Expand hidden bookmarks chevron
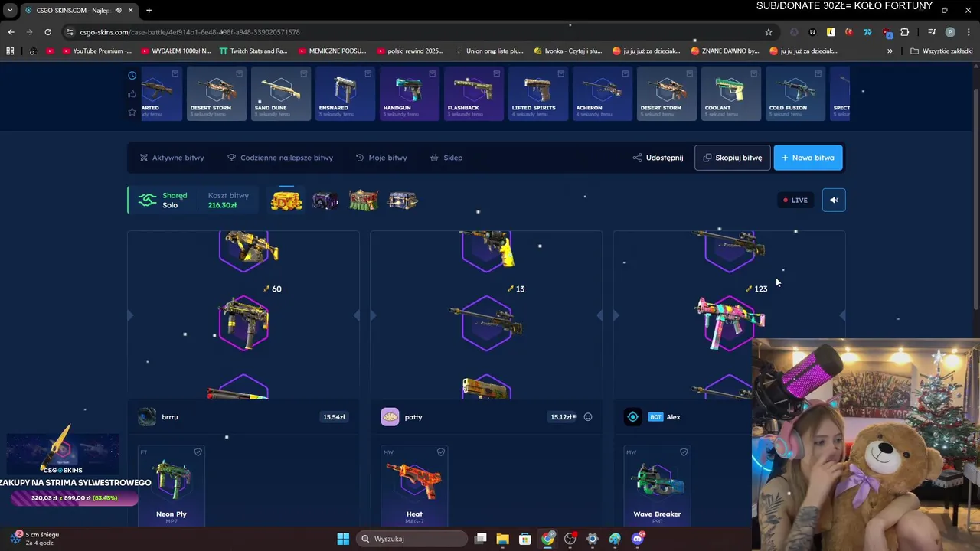The width and height of the screenshot is (980, 551). tap(890, 51)
